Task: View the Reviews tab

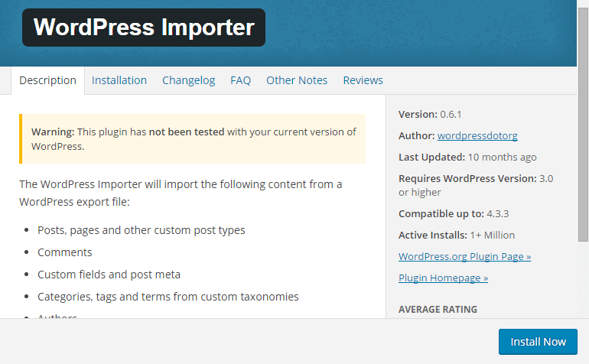Action: 363,80
